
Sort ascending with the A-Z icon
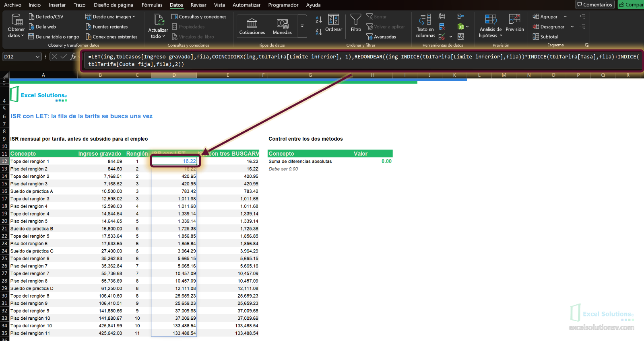319,19
